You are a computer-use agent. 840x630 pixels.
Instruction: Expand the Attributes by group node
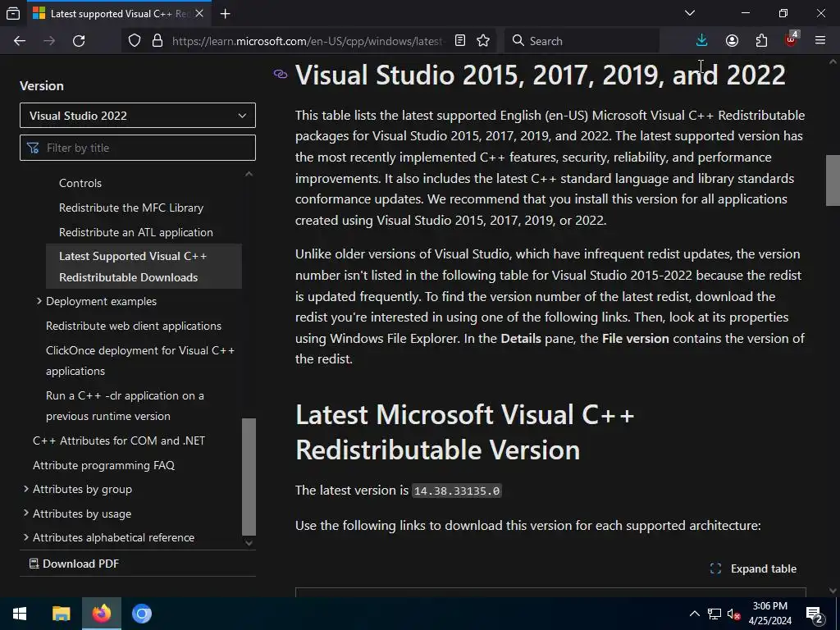[25, 489]
